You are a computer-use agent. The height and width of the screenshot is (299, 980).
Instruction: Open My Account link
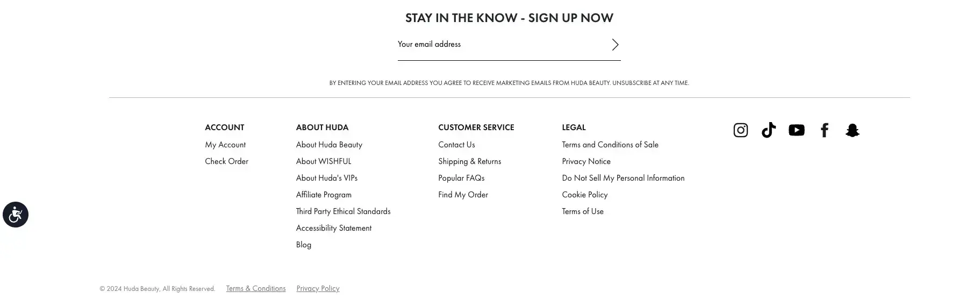click(225, 145)
